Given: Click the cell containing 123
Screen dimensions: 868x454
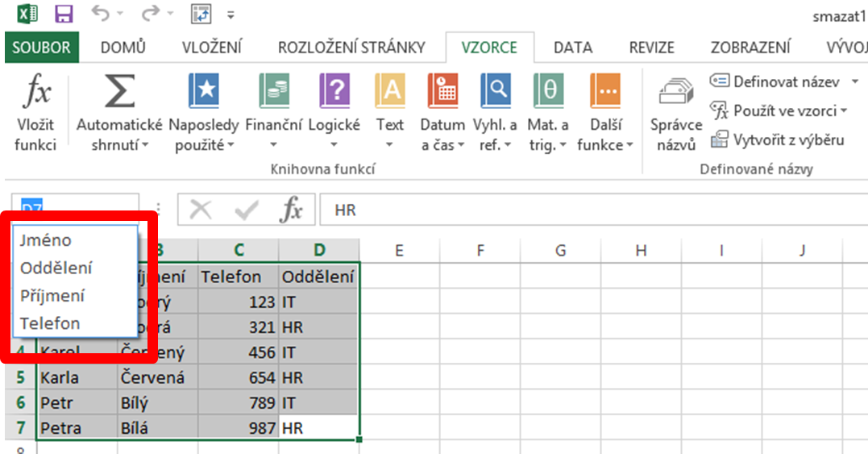Looking at the screenshot, I should [x=239, y=302].
